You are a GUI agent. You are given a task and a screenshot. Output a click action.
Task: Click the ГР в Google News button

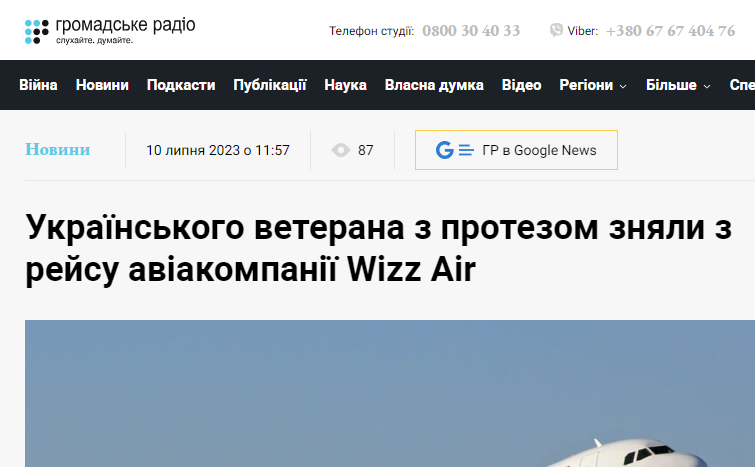(x=516, y=150)
